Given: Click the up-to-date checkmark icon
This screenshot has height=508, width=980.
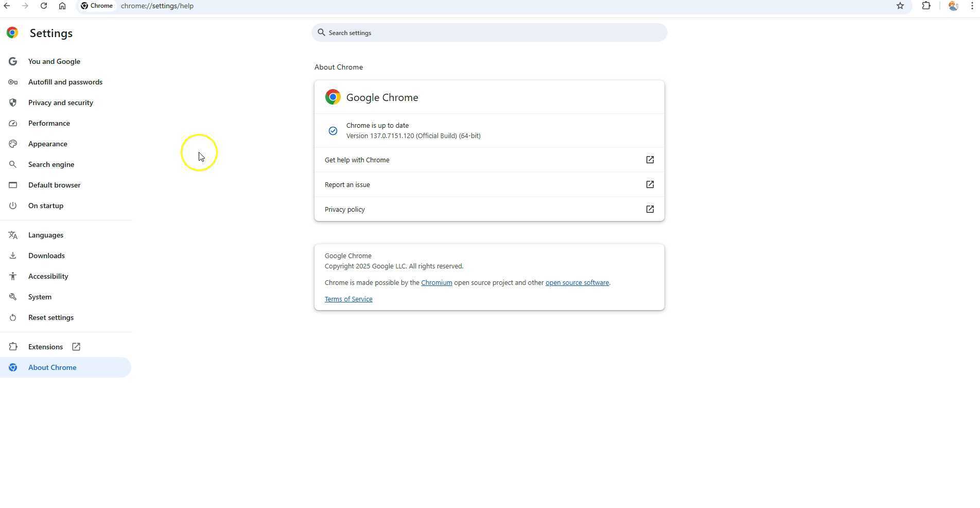Looking at the screenshot, I should click(x=333, y=131).
